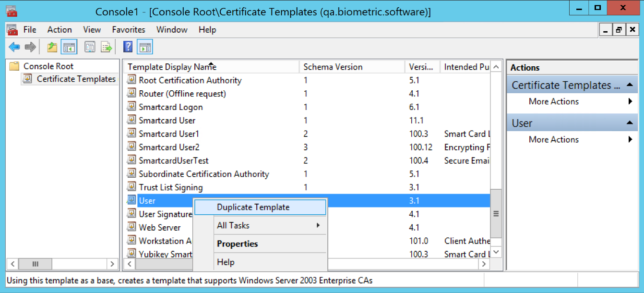Toggle the Show/Hide Action Pane icon

click(144, 47)
